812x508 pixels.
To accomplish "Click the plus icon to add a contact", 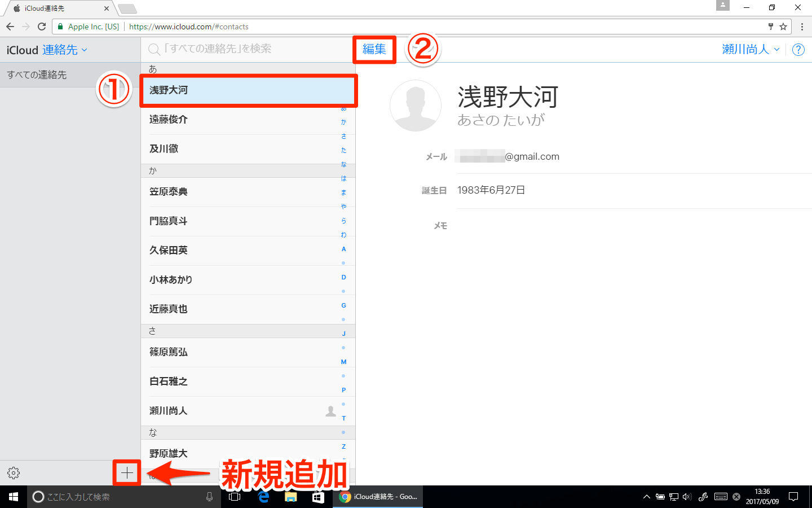I will (x=127, y=473).
